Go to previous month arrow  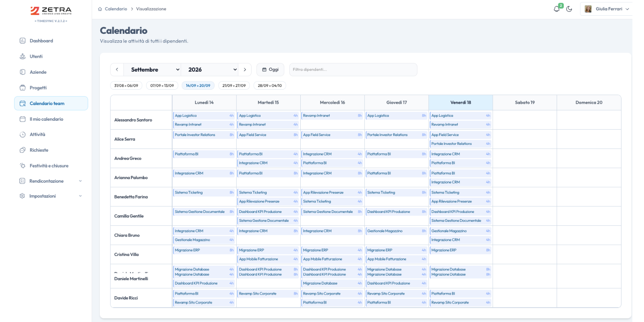pyautogui.click(x=117, y=70)
